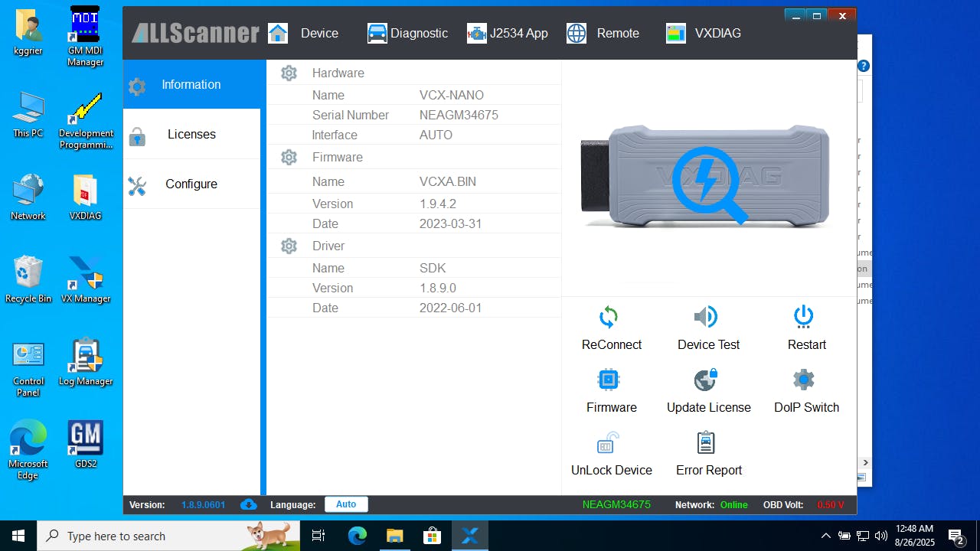The width and height of the screenshot is (980, 551).
Task: Open the VXDIAG tab
Action: 704,33
